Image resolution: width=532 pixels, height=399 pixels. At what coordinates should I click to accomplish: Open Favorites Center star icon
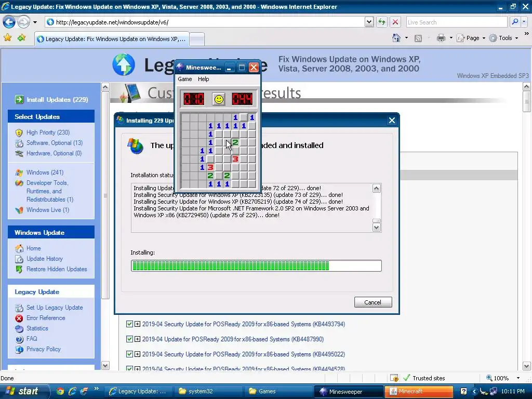(x=7, y=37)
